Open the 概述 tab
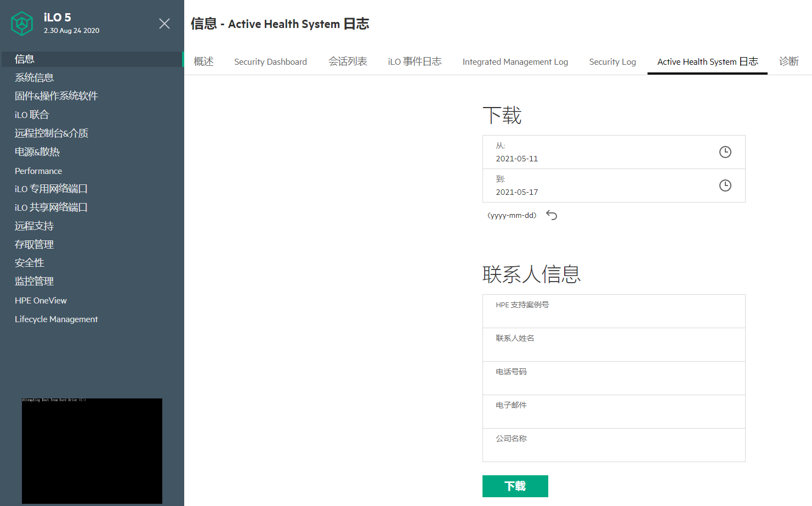Image resolution: width=812 pixels, height=506 pixels. click(203, 61)
